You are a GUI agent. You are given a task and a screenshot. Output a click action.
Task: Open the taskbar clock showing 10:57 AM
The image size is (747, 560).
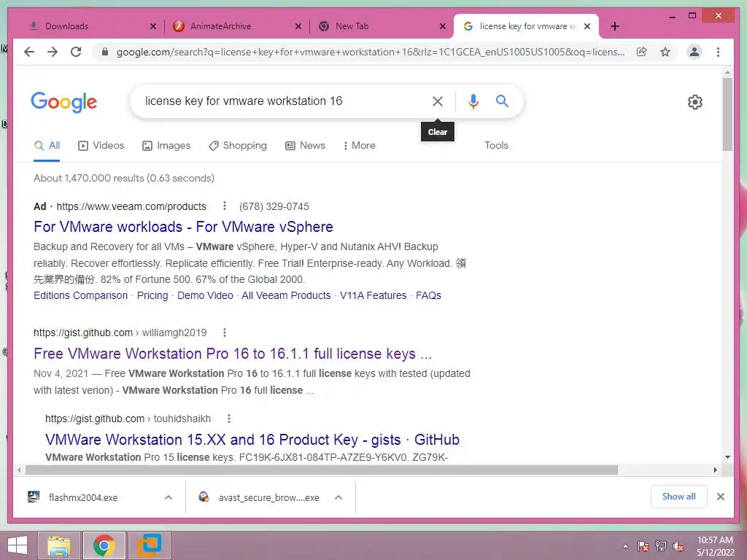pyautogui.click(x=715, y=546)
